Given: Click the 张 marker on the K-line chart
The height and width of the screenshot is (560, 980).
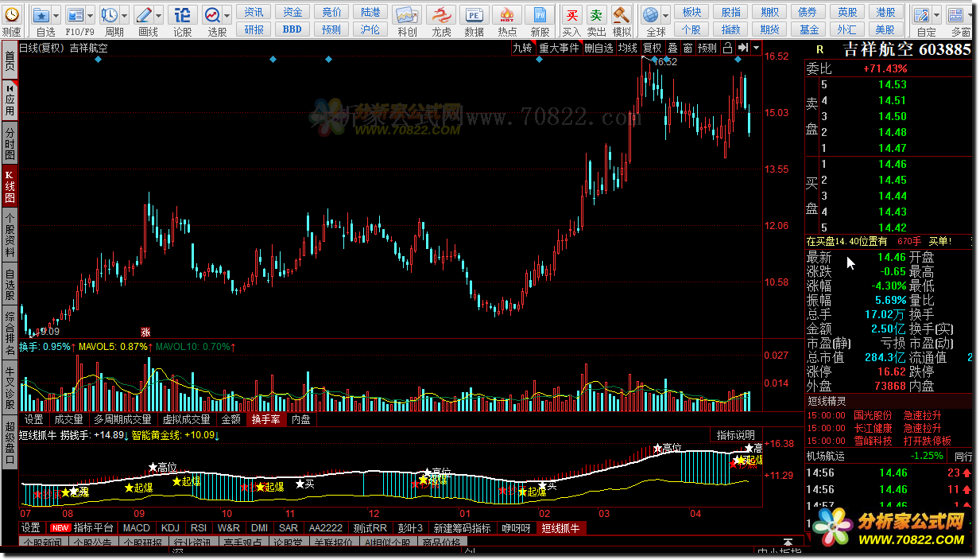Looking at the screenshot, I should (x=145, y=331).
